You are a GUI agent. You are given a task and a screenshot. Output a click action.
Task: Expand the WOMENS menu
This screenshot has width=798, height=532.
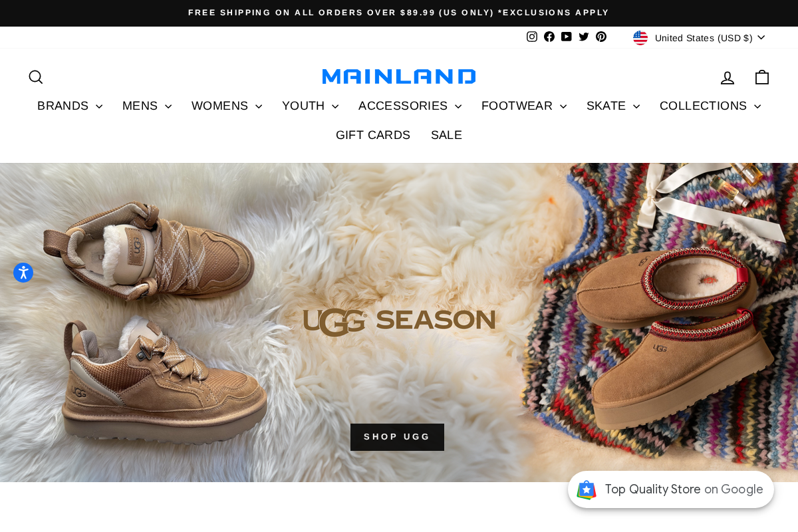pos(227,106)
